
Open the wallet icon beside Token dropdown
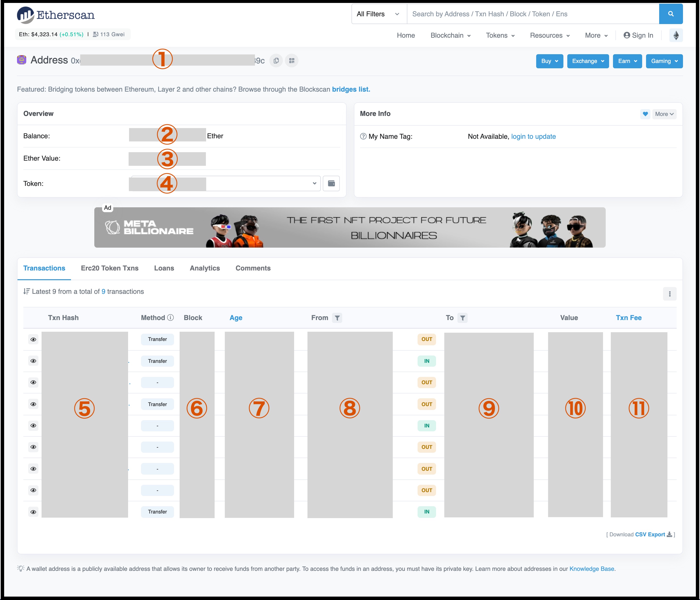pos(332,183)
